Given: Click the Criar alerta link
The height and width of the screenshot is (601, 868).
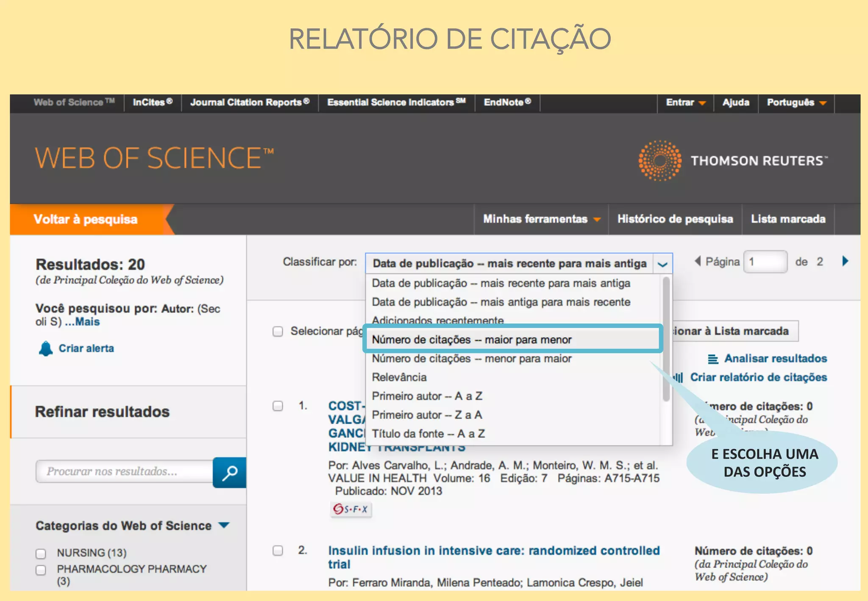Looking at the screenshot, I should pos(86,348).
